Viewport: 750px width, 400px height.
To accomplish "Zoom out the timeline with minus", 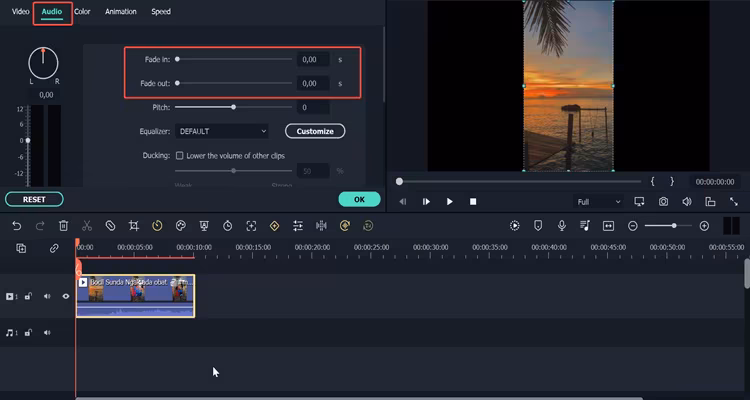I will pos(633,226).
